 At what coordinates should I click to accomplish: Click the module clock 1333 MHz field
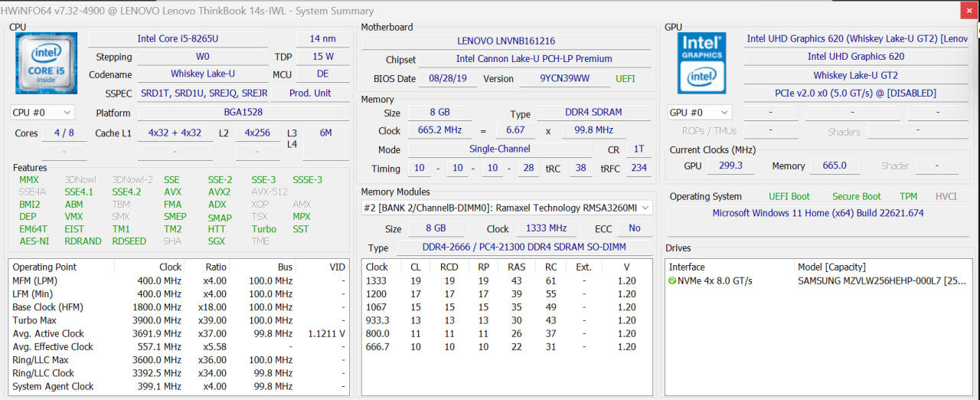point(547,228)
